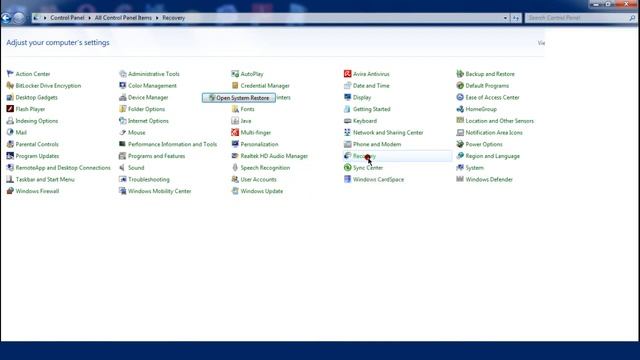640x360 pixels.
Task: Open the Default Programs link
Action: click(487, 86)
